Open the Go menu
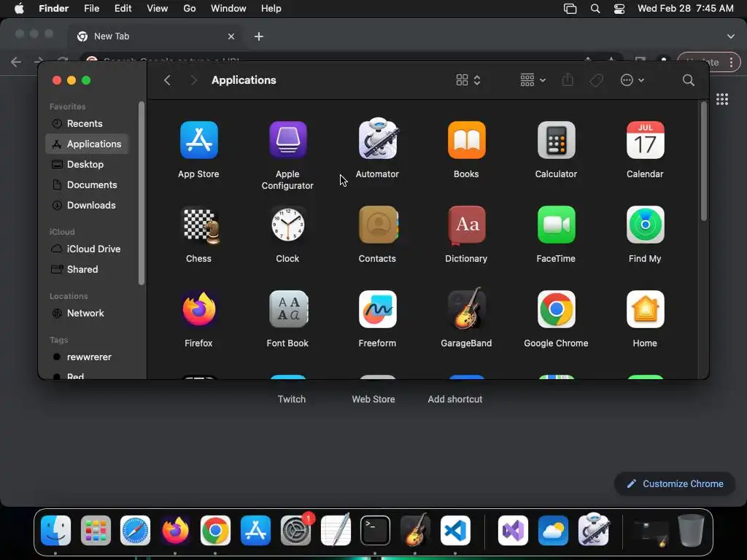Screen dimensions: 747x560 (x=190, y=9)
